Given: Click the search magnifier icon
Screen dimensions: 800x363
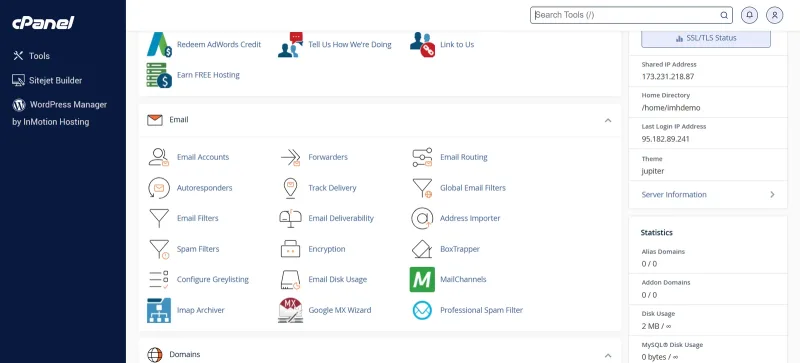Looking at the screenshot, I should 724,15.
